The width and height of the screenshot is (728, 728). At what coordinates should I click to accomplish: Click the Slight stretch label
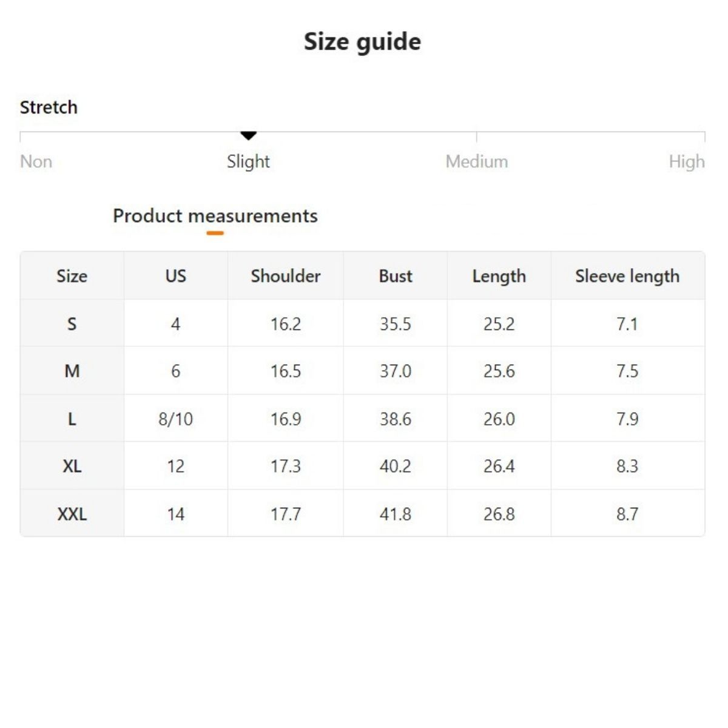coord(248,161)
